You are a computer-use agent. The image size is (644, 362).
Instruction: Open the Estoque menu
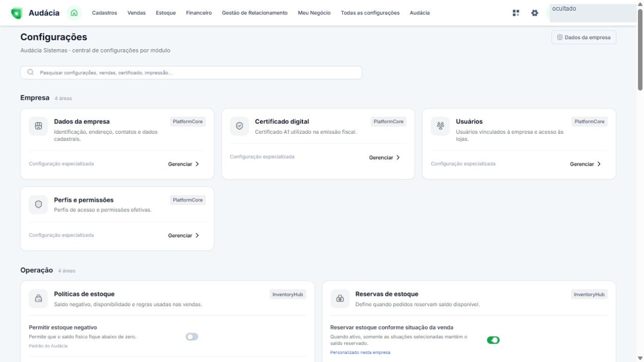[x=166, y=13]
